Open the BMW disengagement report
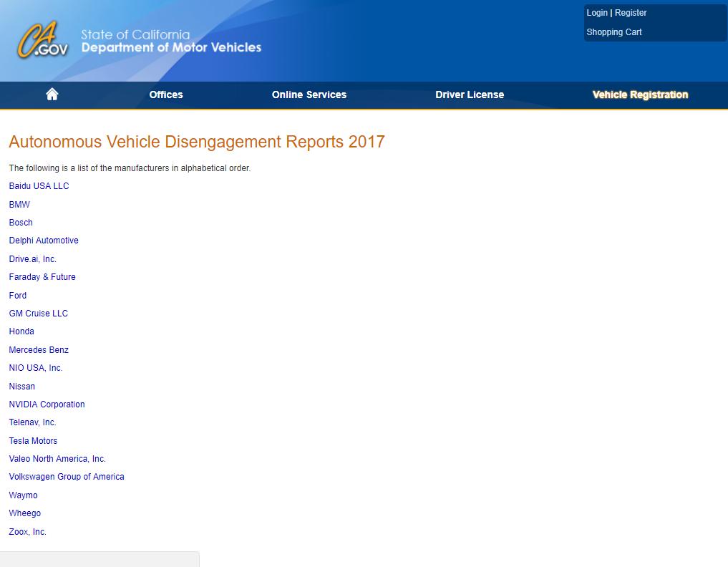 pyautogui.click(x=19, y=204)
